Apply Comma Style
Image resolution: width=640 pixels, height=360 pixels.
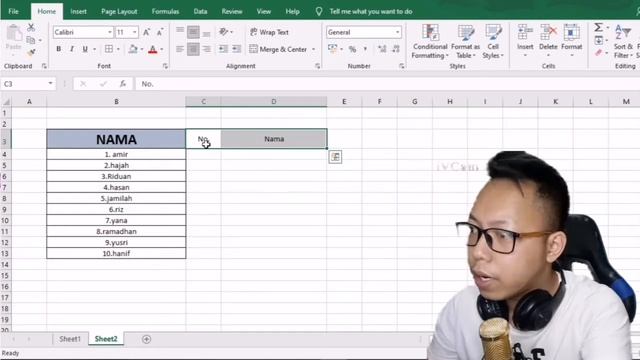point(365,49)
